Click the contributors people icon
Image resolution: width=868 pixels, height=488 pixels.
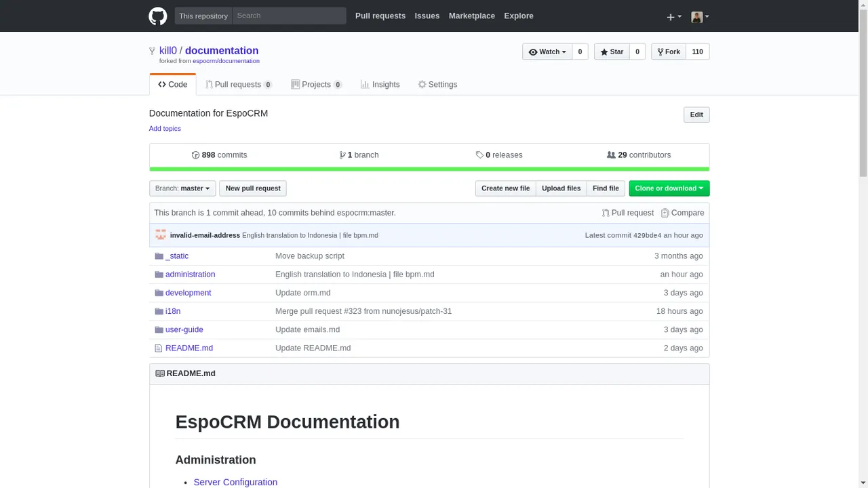[611, 155]
